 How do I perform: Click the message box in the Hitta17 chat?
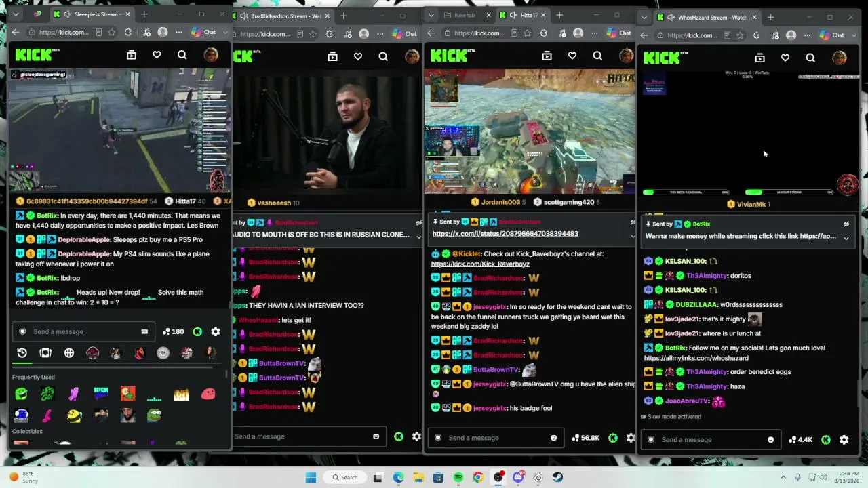tap(496, 438)
